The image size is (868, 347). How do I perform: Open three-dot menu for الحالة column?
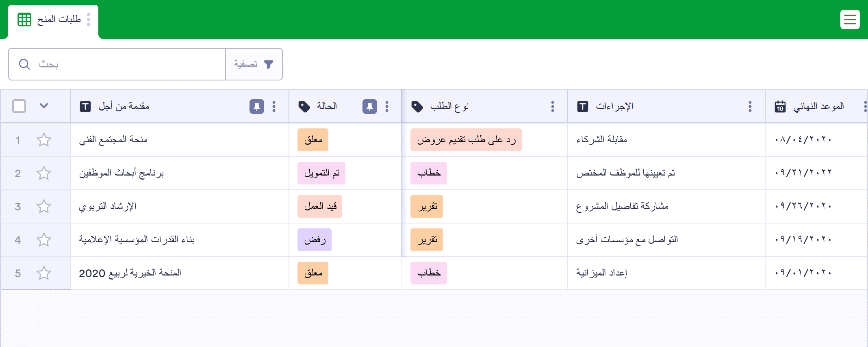pyautogui.click(x=386, y=106)
